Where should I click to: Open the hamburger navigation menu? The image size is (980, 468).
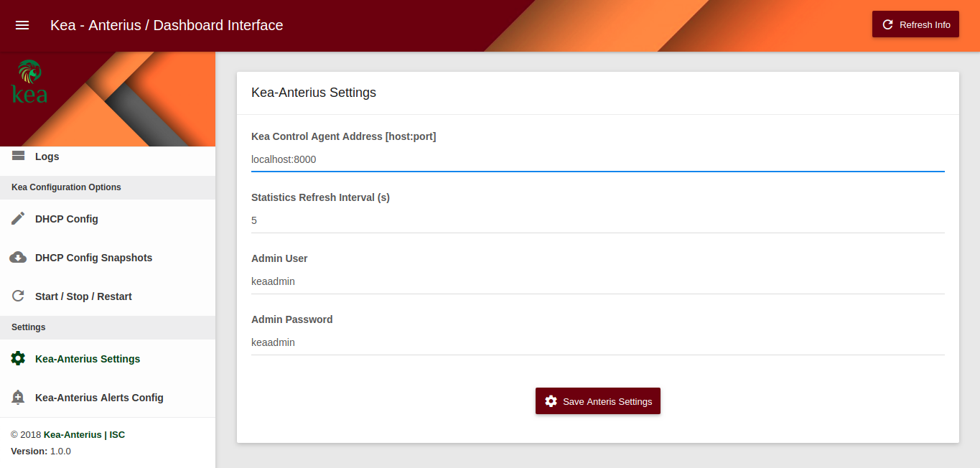tap(22, 25)
